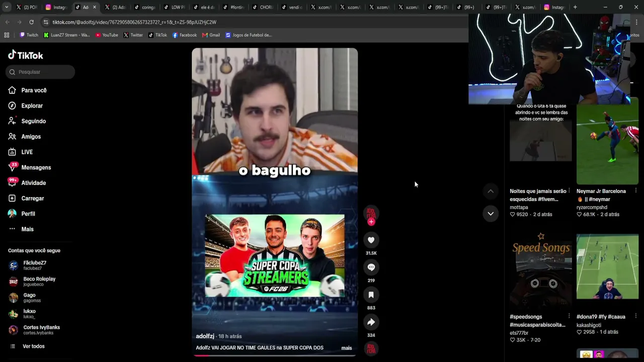Open the Explorar section
Viewport: 644px width, 362px height.
coord(32,106)
